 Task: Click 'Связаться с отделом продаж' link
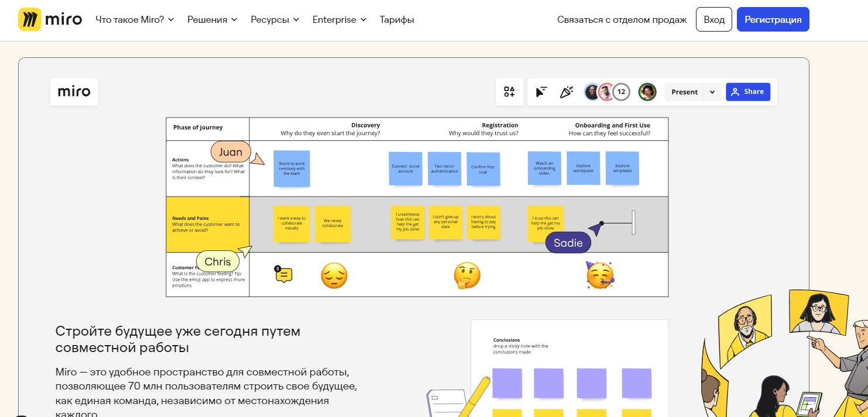(x=622, y=19)
